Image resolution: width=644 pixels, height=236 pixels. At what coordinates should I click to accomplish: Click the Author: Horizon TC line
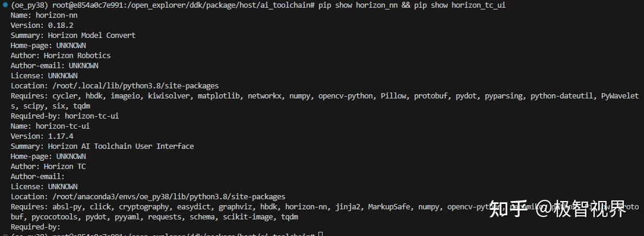click(48, 167)
